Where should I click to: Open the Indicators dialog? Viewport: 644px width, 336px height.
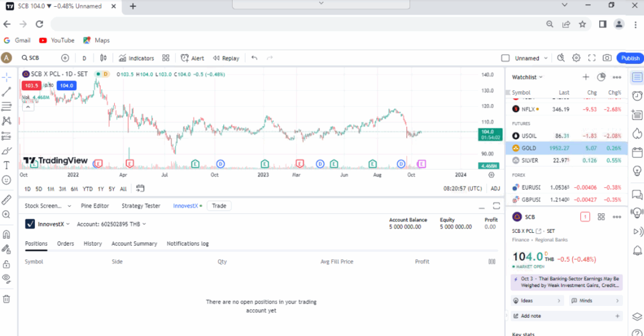tap(136, 58)
